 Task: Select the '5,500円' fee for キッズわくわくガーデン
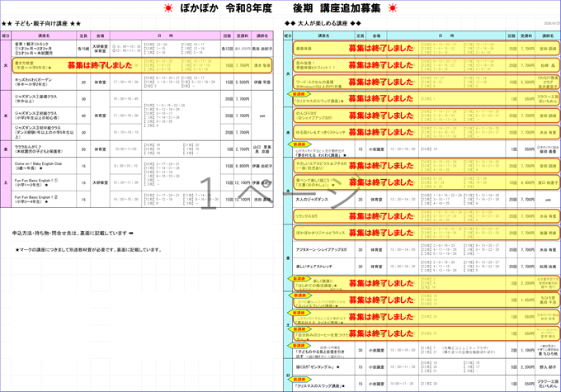[243, 82]
